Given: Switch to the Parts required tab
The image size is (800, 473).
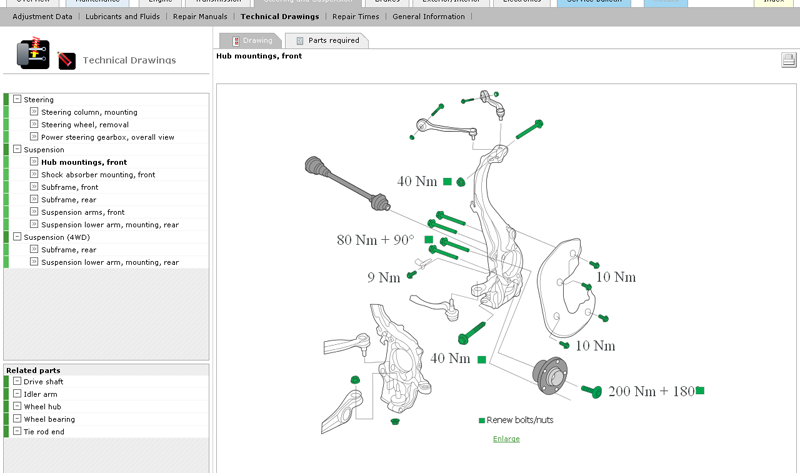Looking at the screenshot, I should [327, 40].
